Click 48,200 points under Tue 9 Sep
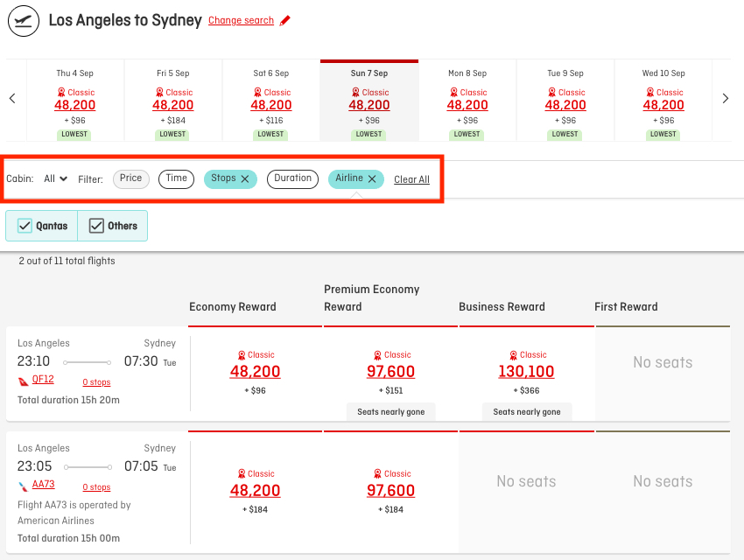 565,105
